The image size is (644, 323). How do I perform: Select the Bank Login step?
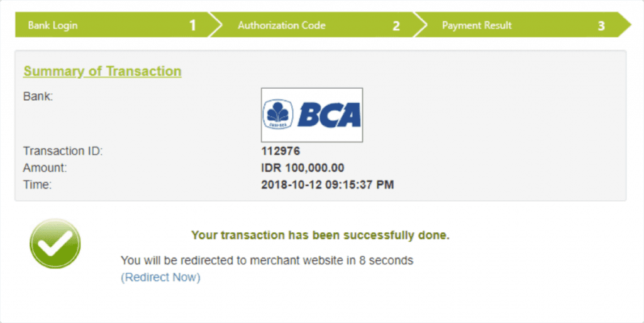click(113, 25)
